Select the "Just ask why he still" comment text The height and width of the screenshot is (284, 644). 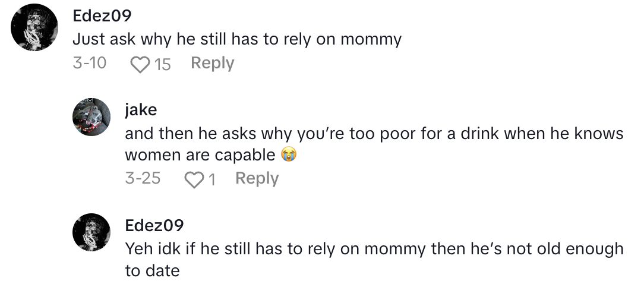point(237,40)
